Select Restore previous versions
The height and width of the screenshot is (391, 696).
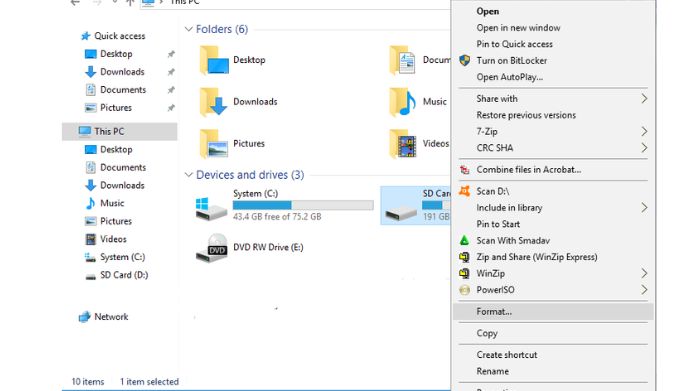pos(553,115)
